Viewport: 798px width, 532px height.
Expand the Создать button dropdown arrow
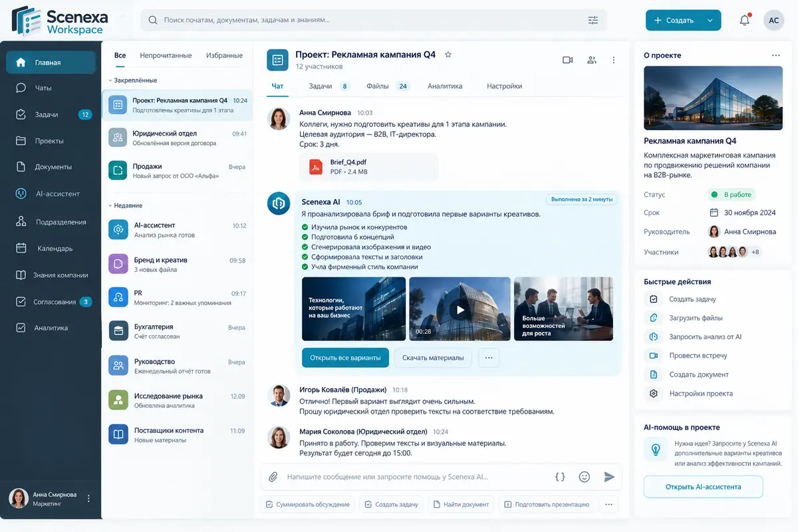click(710, 21)
